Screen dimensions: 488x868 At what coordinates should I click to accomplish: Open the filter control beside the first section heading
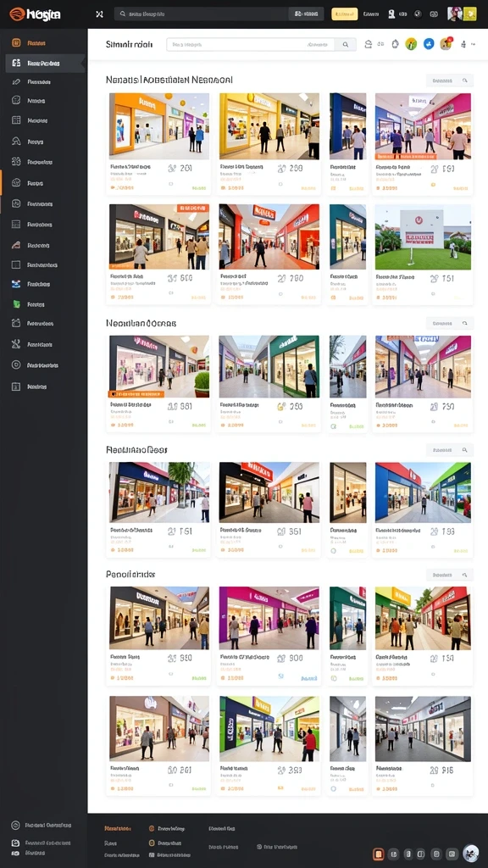[449, 81]
